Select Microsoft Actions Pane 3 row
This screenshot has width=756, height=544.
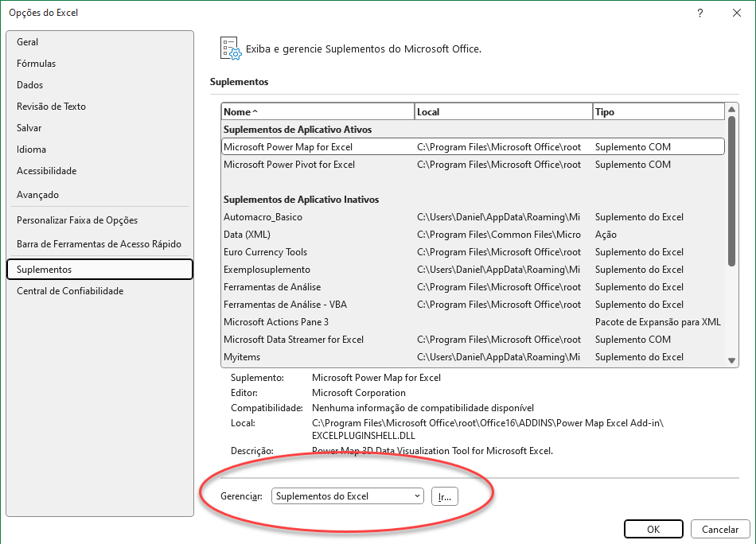473,322
